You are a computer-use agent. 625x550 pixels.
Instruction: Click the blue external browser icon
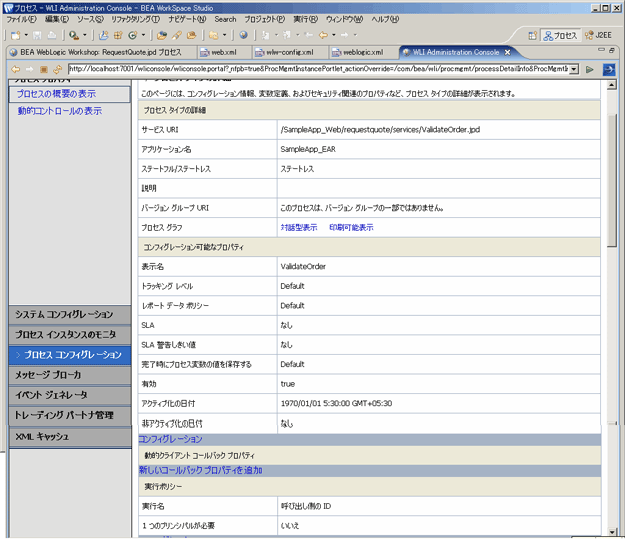pos(609,69)
